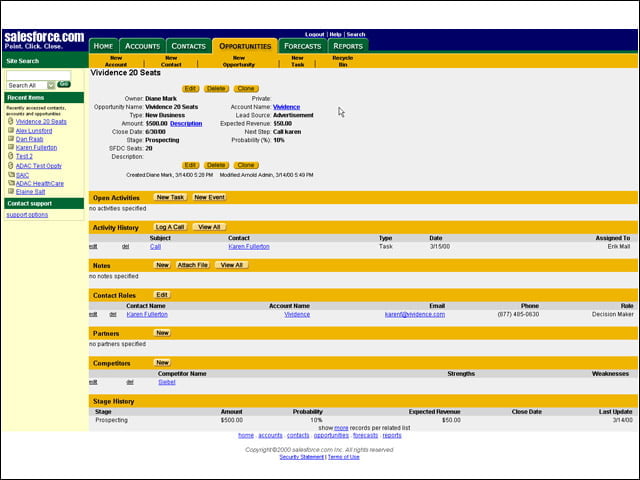
Task: Click New in the Partners section
Action: coord(162,333)
